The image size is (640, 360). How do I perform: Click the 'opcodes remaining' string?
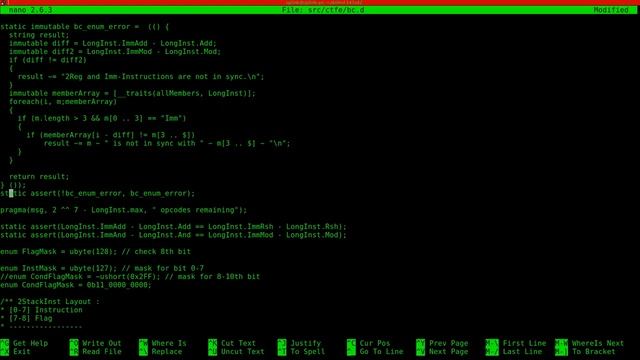coord(195,210)
